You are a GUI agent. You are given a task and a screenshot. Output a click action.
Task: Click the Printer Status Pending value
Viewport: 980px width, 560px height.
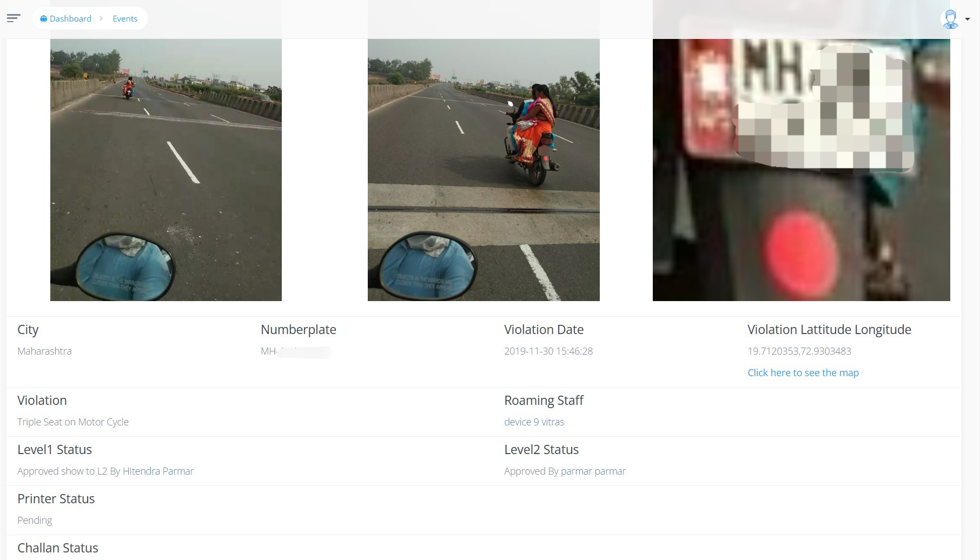tap(35, 520)
